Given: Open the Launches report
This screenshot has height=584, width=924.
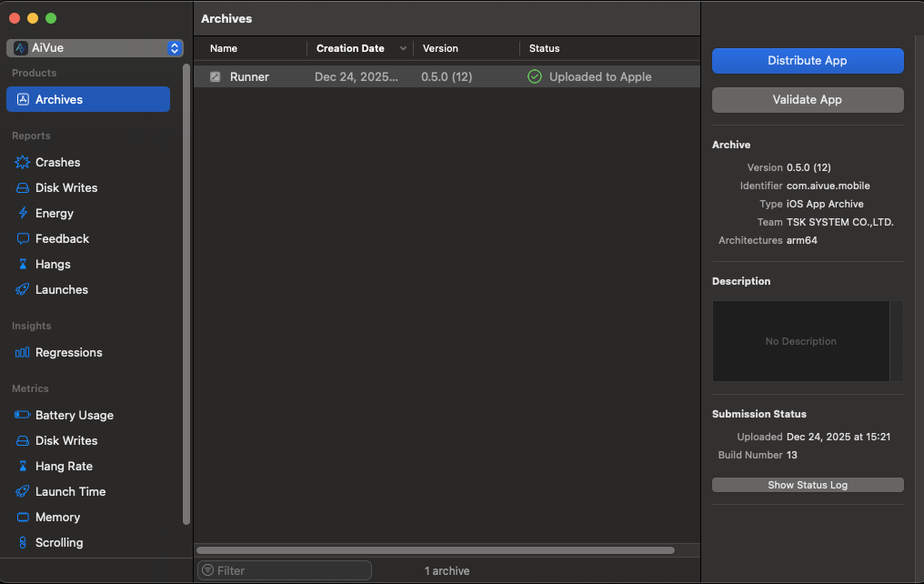Looking at the screenshot, I should pos(61,289).
